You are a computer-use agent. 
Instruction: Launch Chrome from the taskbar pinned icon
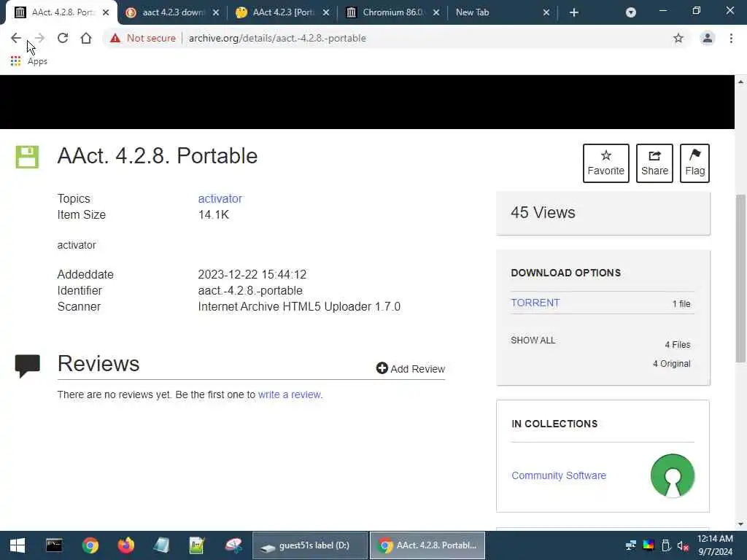click(x=90, y=545)
